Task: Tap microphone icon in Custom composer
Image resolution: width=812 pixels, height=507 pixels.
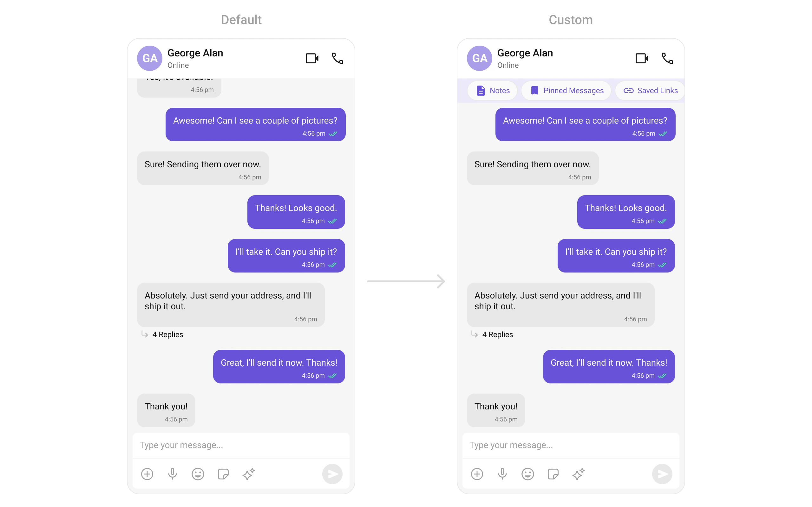Action: pos(502,474)
